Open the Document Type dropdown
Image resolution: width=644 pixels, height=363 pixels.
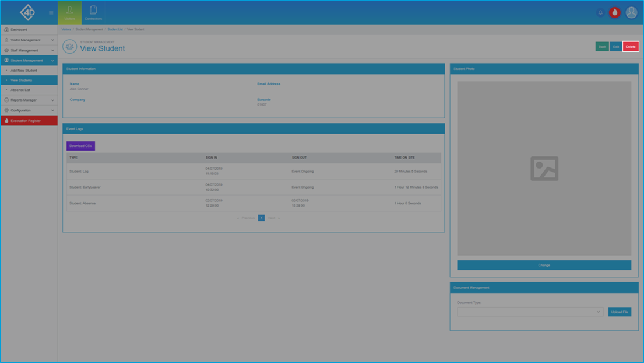click(x=530, y=312)
